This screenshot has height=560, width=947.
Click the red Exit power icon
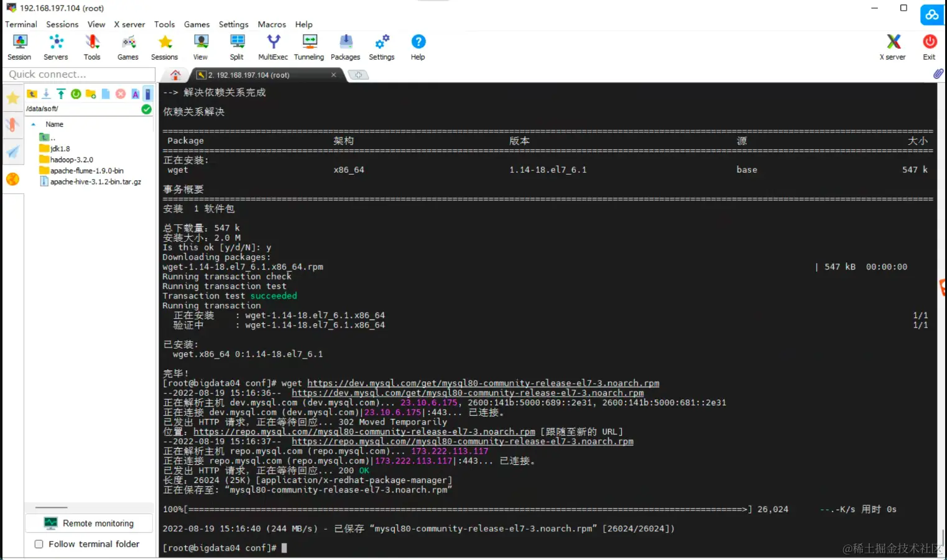pos(930,47)
